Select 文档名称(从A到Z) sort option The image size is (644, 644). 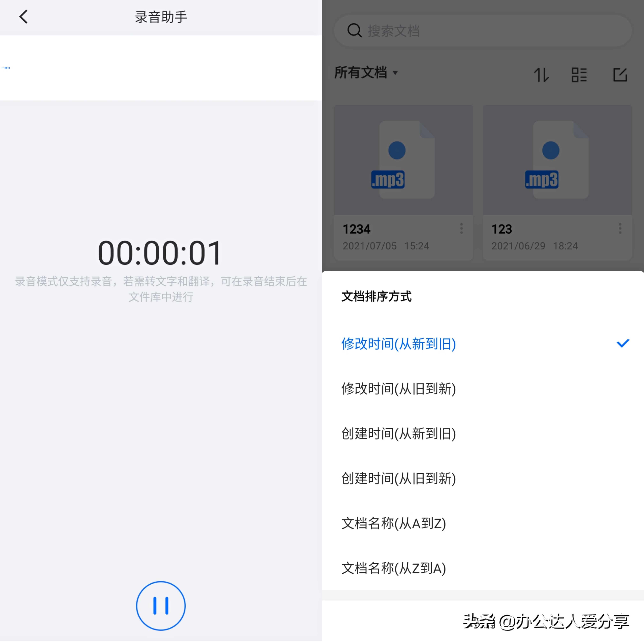[483, 523]
